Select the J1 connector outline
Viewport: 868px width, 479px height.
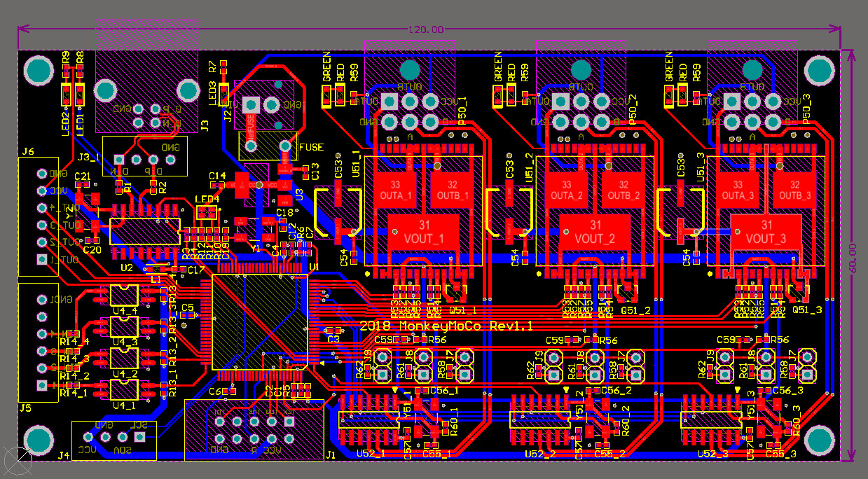click(254, 430)
